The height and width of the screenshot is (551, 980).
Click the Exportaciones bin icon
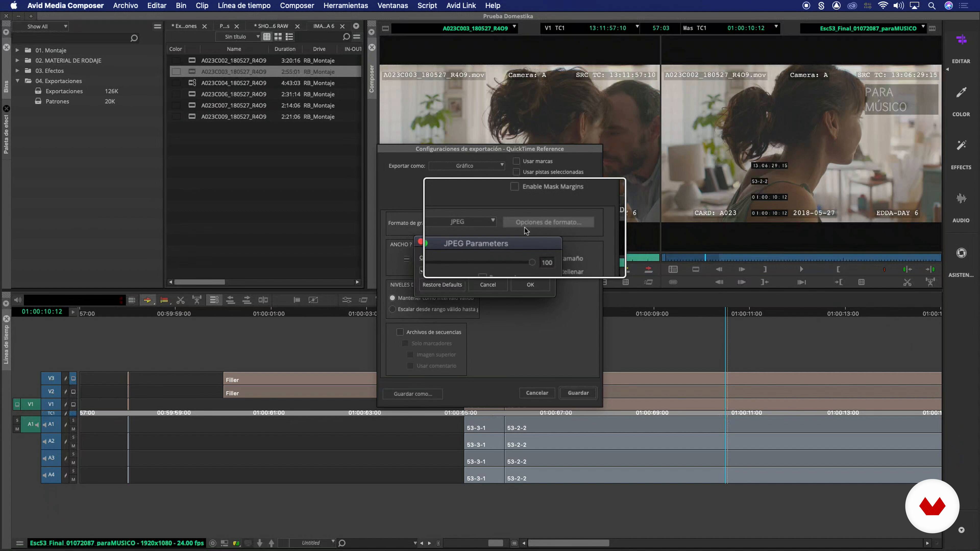coord(38,91)
